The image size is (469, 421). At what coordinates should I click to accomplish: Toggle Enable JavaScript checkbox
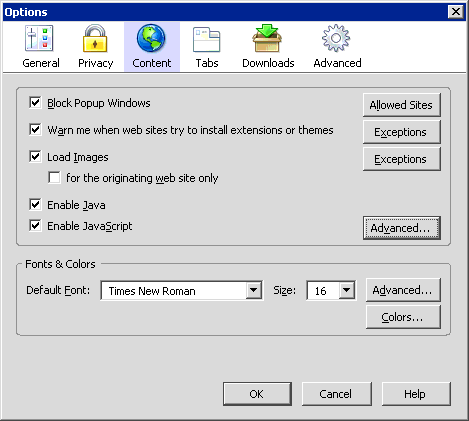(x=35, y=225)
